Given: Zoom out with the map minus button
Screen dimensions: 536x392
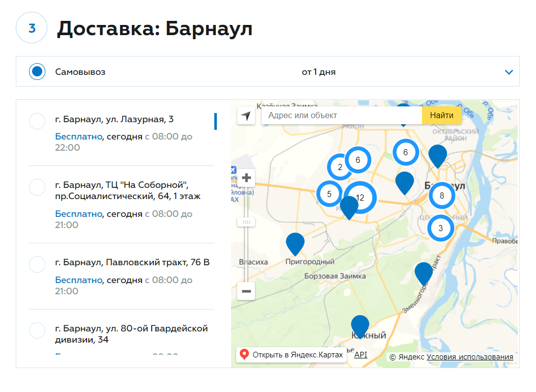Looking at the screenshot, I should click(246, 291).
